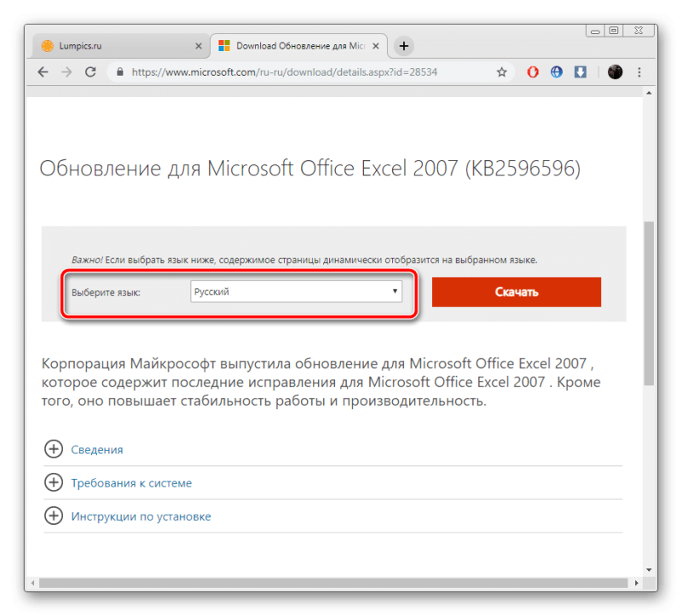Click the address bar URL
The image size is (682, 616).
point(285,72)
